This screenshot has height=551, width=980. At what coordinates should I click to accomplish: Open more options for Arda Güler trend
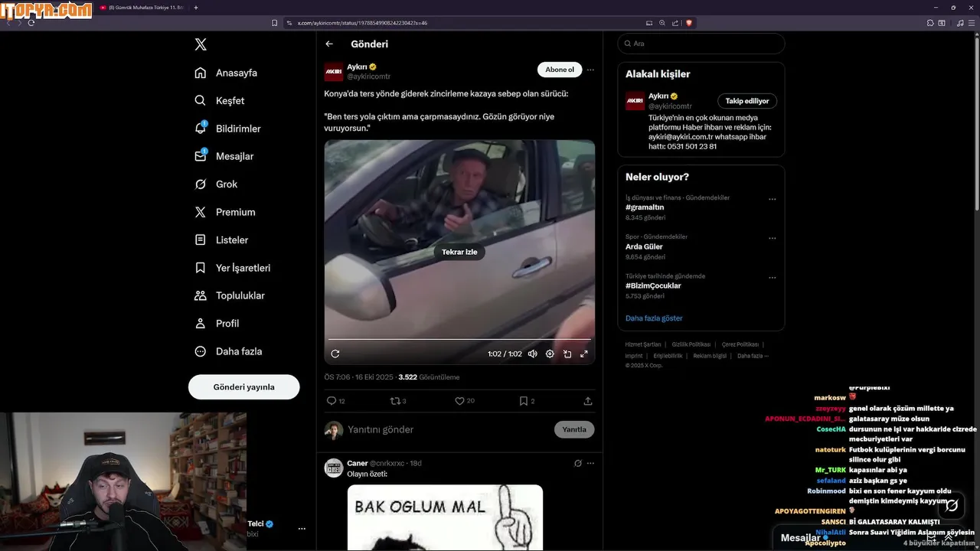click(x=772, y=238)
